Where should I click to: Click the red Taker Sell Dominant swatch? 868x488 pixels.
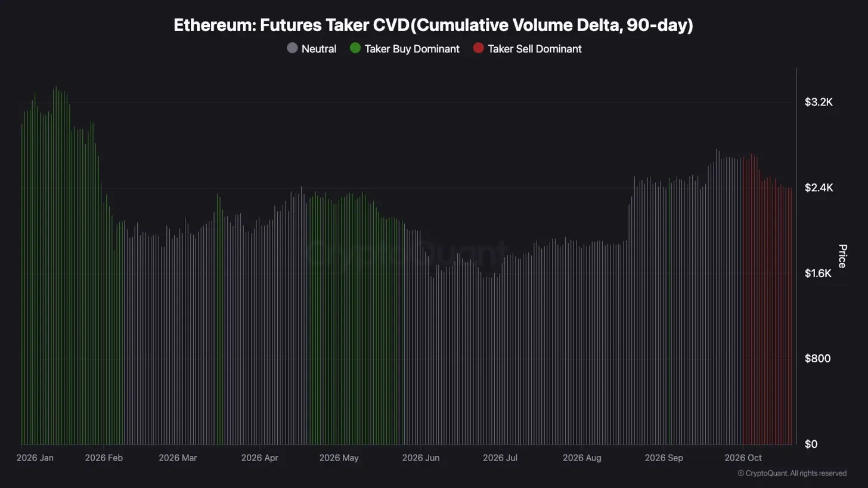pyautogui.click(x=478, y=48)
